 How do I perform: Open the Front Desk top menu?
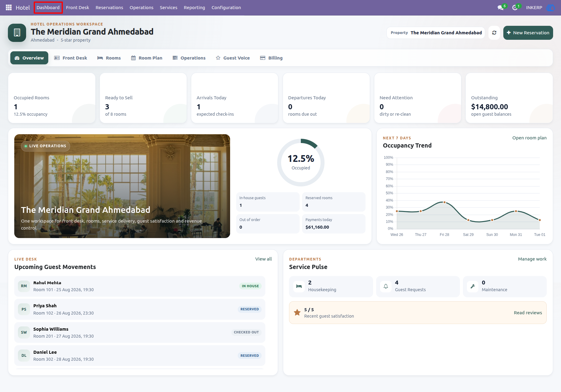pyautogui.click(x=77, y=8)
